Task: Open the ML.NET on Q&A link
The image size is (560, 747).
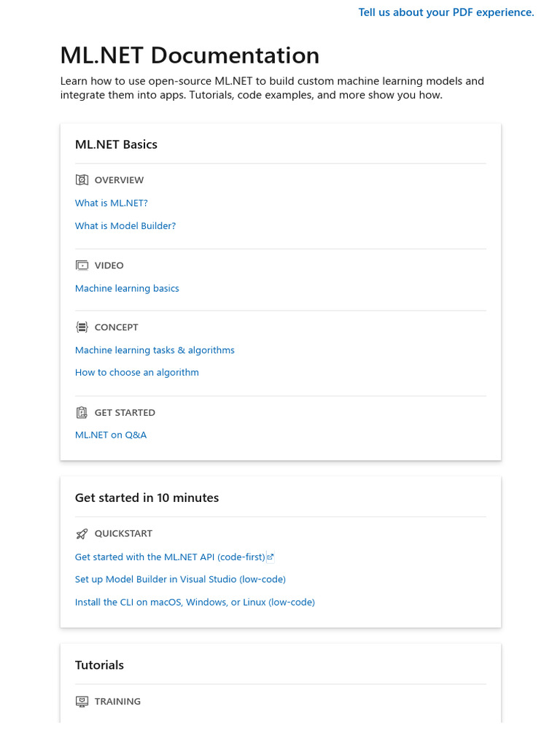Action: click(111, 436)
